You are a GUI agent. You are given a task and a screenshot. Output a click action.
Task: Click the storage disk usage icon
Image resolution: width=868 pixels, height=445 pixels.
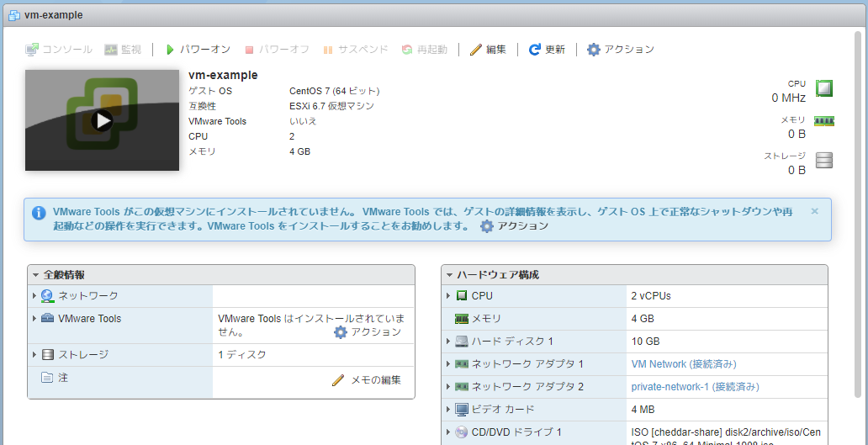(x=824, y=161)
